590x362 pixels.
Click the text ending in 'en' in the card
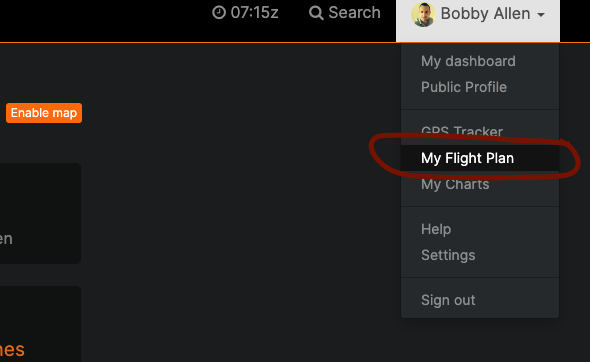coord(6,239)
